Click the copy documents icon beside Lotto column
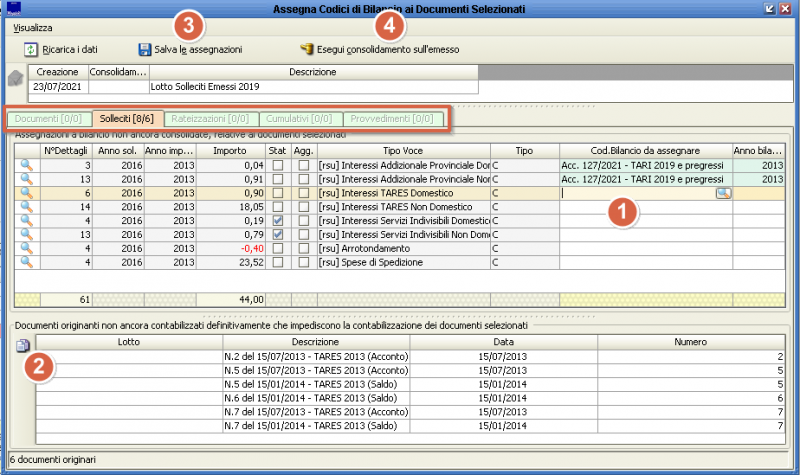This screenshot has width=800, height=475. tap(24, 345)
